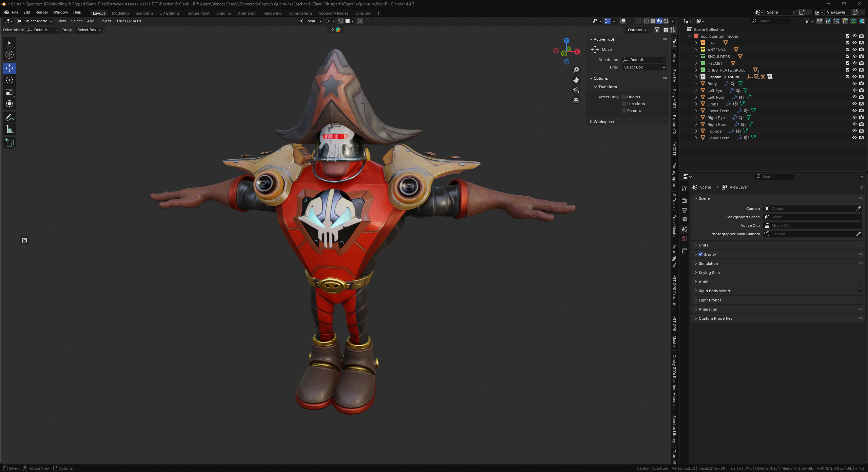Activate the 3D Cursor tool
Image resolution: width=868 pixels, height=472 pixels.
(x=9, y=55)
